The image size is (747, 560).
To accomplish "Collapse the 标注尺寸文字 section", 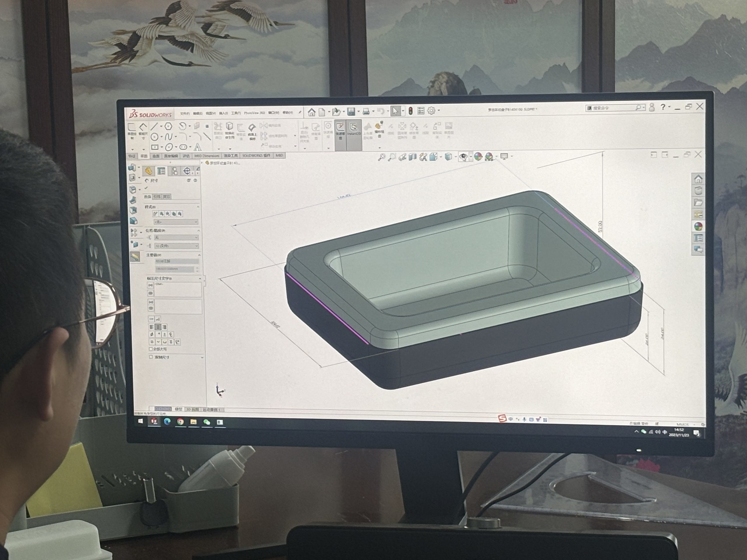I will click(x=200, y=279).
